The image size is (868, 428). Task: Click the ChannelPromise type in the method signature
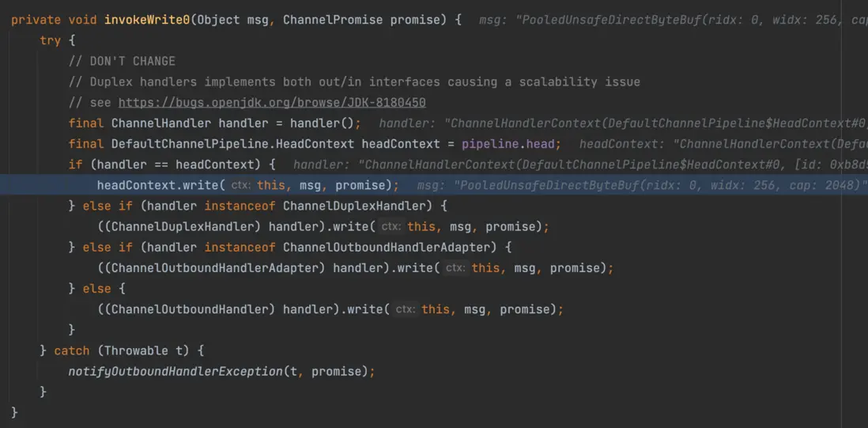click(340, 19)
